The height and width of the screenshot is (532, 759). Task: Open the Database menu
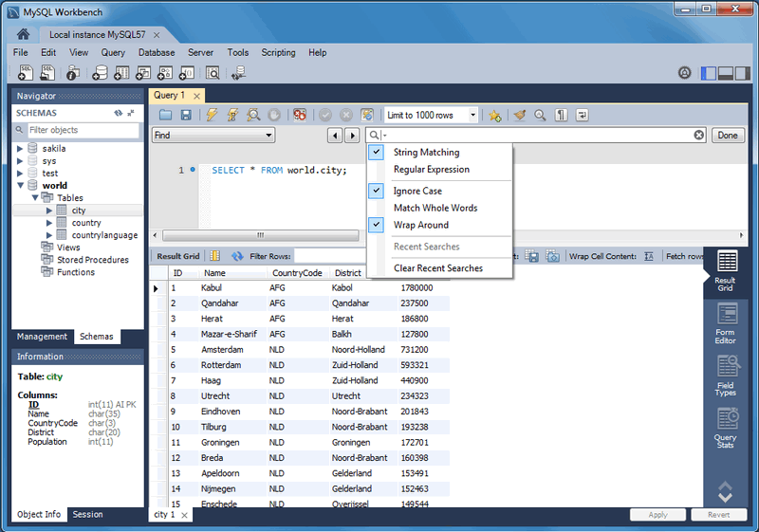[157, 53]
